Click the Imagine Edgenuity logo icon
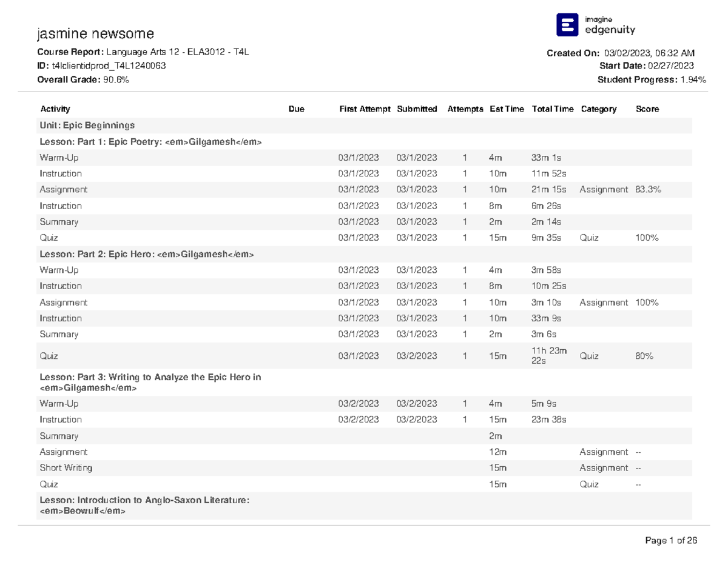Viewport: 728px width, 562px height. click(568, 25)
